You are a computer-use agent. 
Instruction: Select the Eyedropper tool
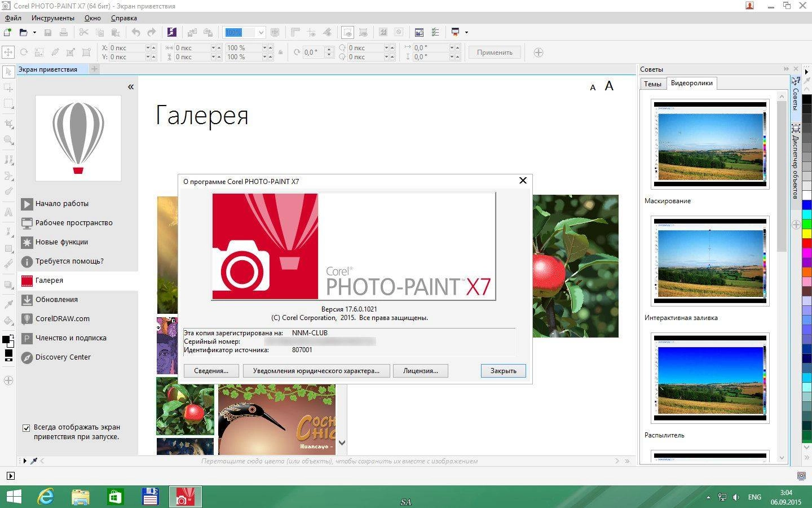coord(8,304)
